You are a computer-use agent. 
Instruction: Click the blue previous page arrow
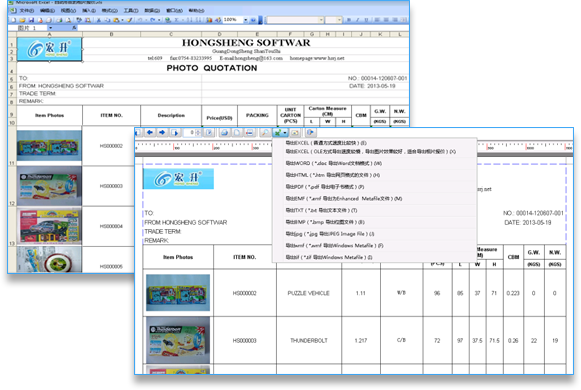[150, 132]
